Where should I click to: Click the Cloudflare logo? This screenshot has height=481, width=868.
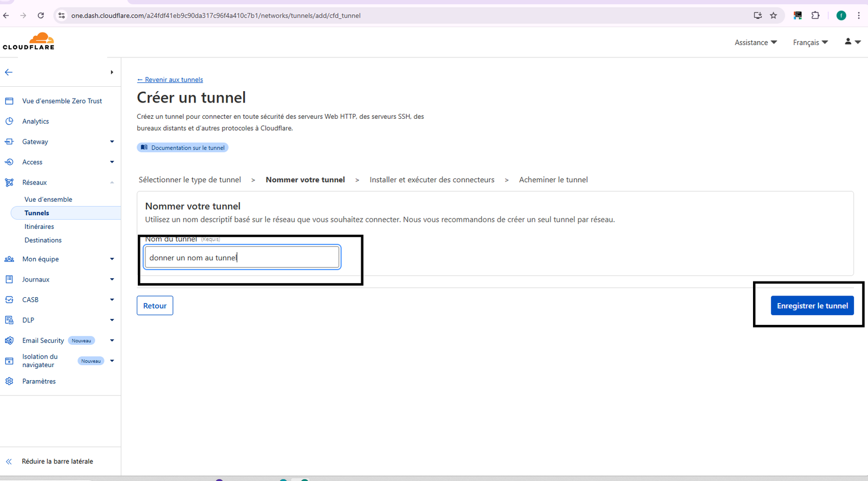[x=29, y=41]
